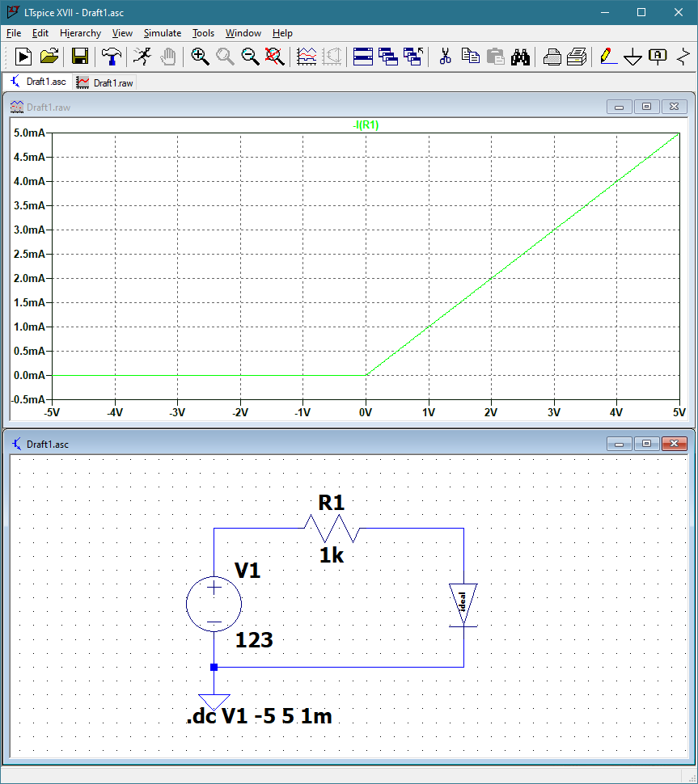Viewport: 698px width, 784px height.
Task: Click the ground symbol in schematic
Action: coord(214,702)
